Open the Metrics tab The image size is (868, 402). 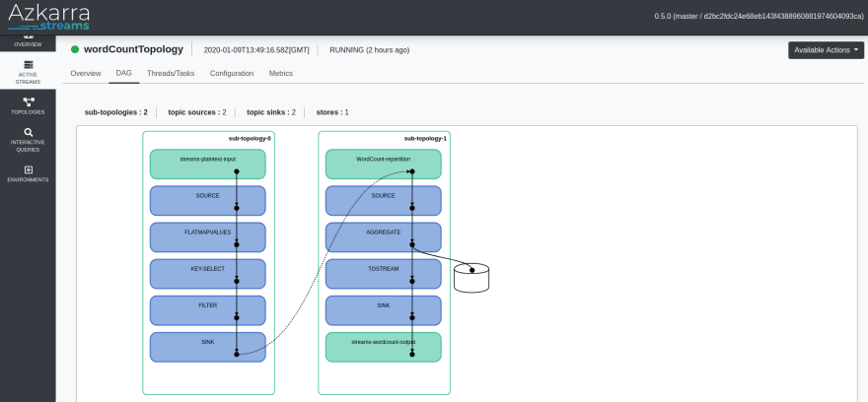click(281, 73)
